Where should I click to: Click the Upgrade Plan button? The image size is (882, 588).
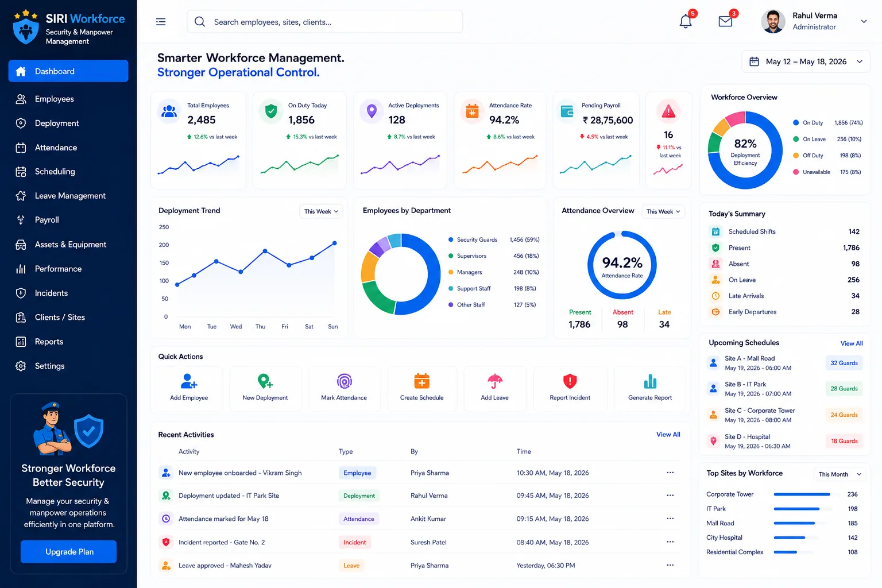[x=69, y=552]
